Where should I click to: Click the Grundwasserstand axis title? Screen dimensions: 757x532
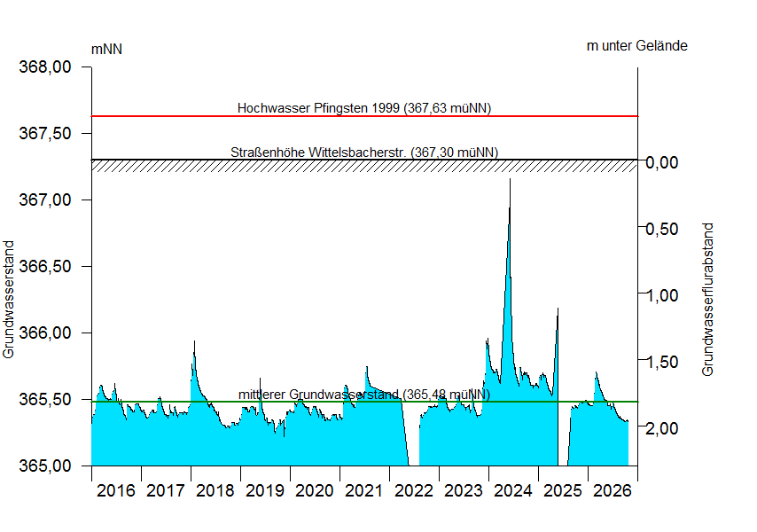pos(9,300)
